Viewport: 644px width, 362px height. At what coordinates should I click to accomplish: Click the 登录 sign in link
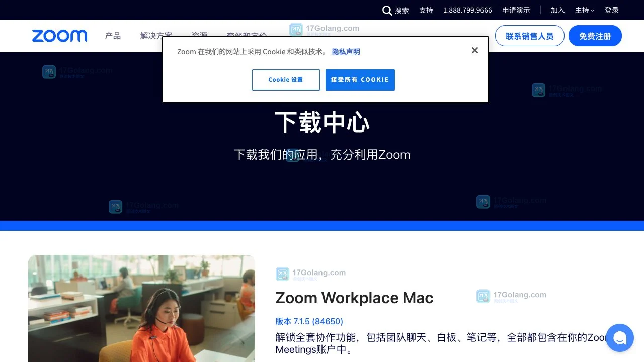click(612, 10)
